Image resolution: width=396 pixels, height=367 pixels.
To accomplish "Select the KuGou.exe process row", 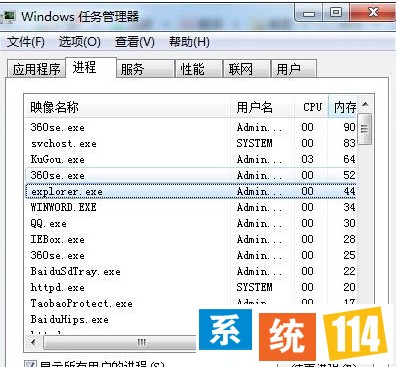I will pos(190,159).
